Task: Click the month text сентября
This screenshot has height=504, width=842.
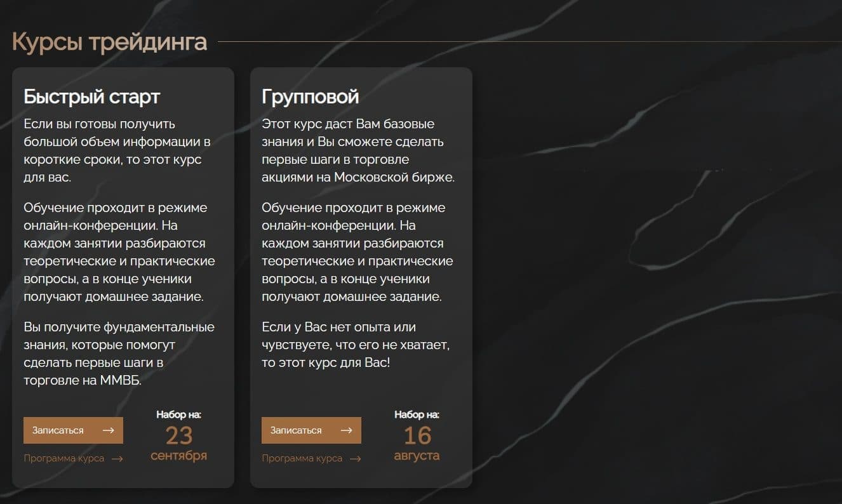Action: click(179, 456)
